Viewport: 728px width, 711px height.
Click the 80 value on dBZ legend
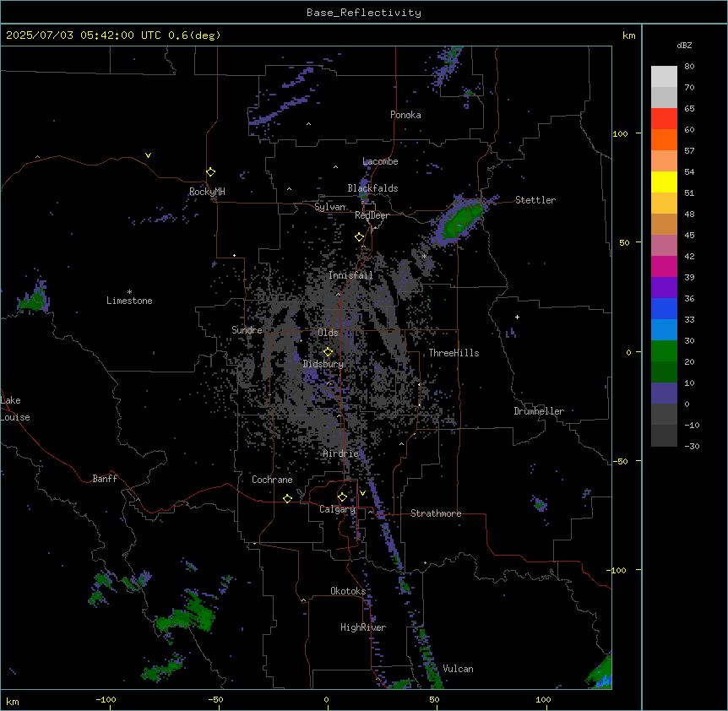[689, 67]
